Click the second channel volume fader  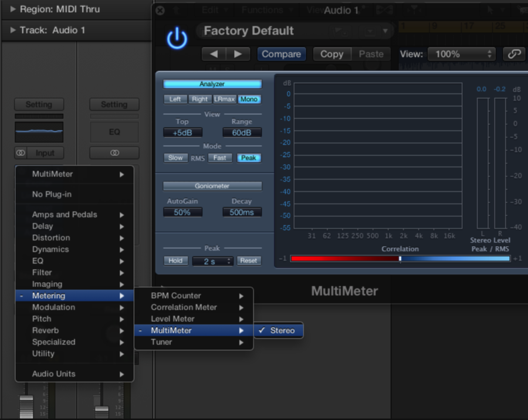[x=101, y=412]
